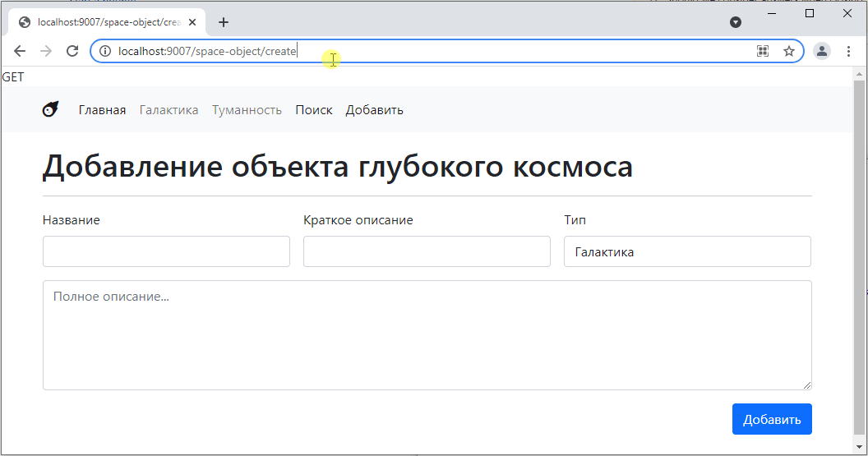
Task: Navigate to the Поиск page
Action: (314, 110)
